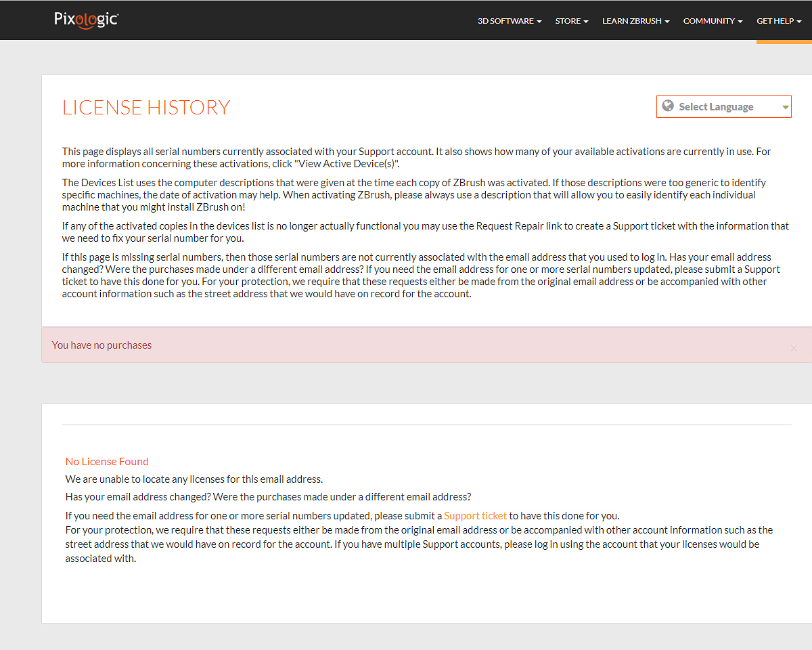Viewport: 812px width, 650px height.
Task: Click 'We are unable to locate any licenses' text
Action: tap(194, 479)
